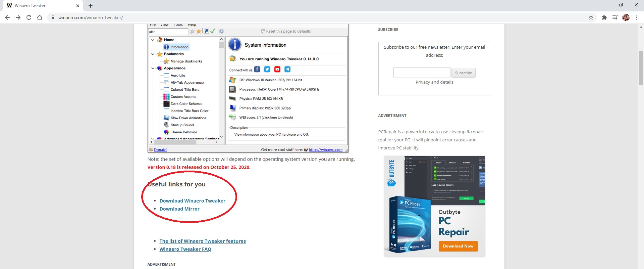Image resolution: width=644 pixels, height=269 pixels.
Task: Select the Winaero Tweaker tab
Action: click(x=42, y=6)
